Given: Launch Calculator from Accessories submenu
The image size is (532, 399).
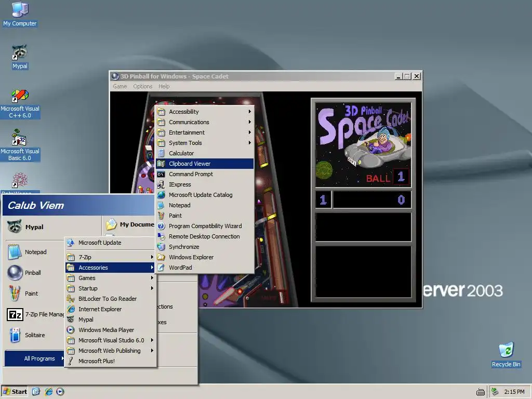Looking at the screenshot, I should point(205,153).
